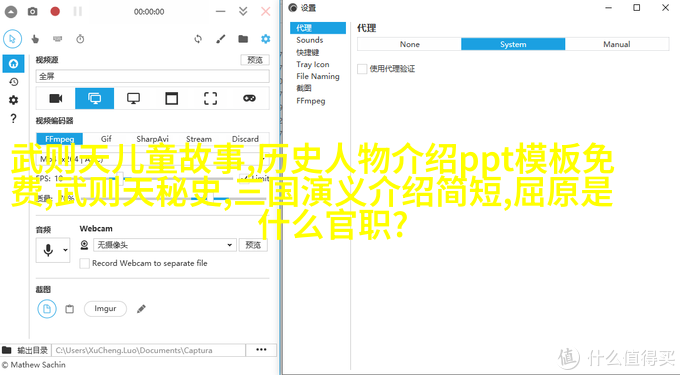Click the output directory folder icon
The height and width of the screenshot is (375, 680).
pyautogui.click(x=7, y=350)
